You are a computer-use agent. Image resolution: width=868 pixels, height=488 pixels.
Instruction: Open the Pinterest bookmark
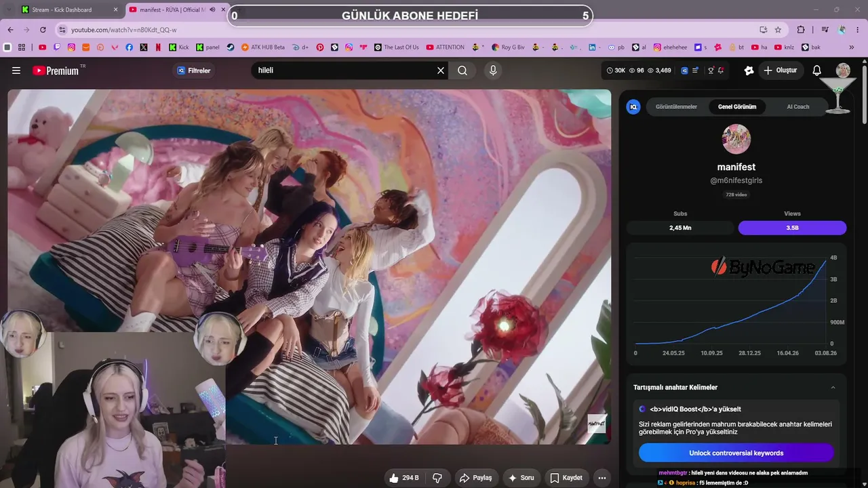pyautogui.click(x=319, y=47)
